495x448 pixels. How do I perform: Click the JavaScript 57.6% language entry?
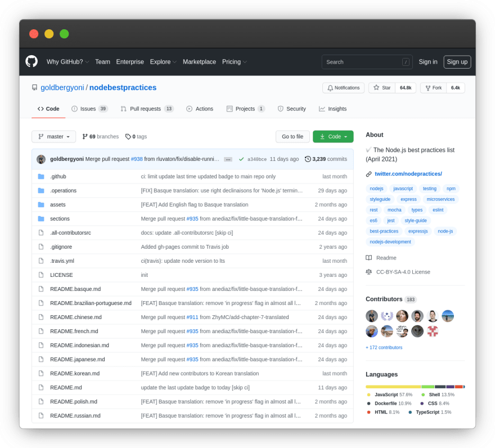tap(390, 395)
